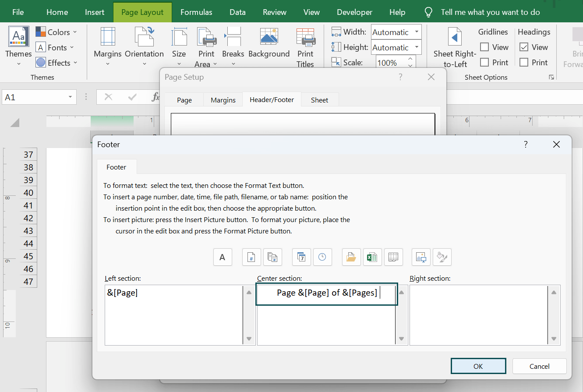This screenshot has width=583, height=392.
Task: Insert Sheet Name icon
Action: pyautogui.click(x=393, y=257)
